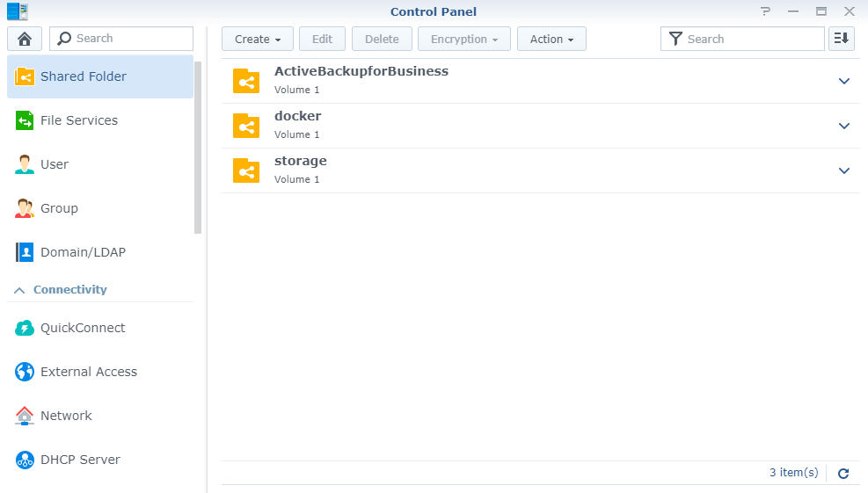The width and height of the screenshot is (868, 493).
Task: Expand the ActiveBackupforBusiness folder details
Action: click(x=844, y=81)
